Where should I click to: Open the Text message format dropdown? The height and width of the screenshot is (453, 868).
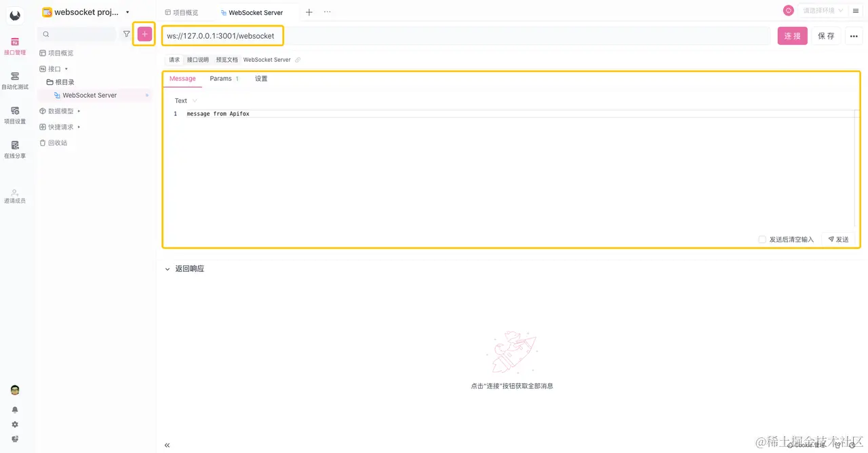coord(186,100)
